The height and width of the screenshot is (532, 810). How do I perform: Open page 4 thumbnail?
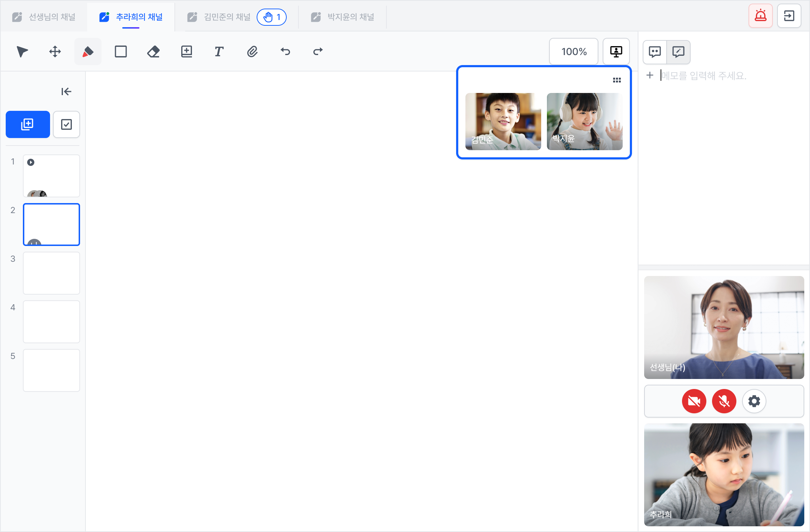tap(51, 322)
